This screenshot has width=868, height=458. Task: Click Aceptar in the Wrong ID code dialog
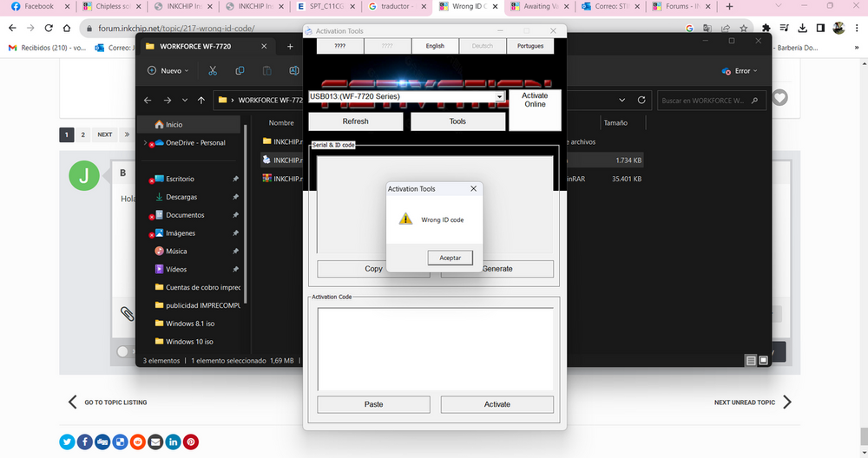coord(450,258)
